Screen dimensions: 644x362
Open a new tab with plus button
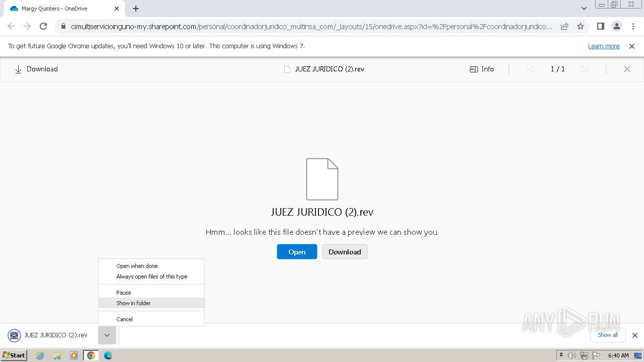(136, 9)
